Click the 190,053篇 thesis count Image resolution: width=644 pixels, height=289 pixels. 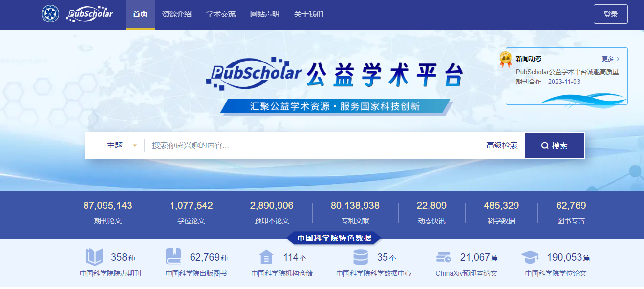click(568, 257)
